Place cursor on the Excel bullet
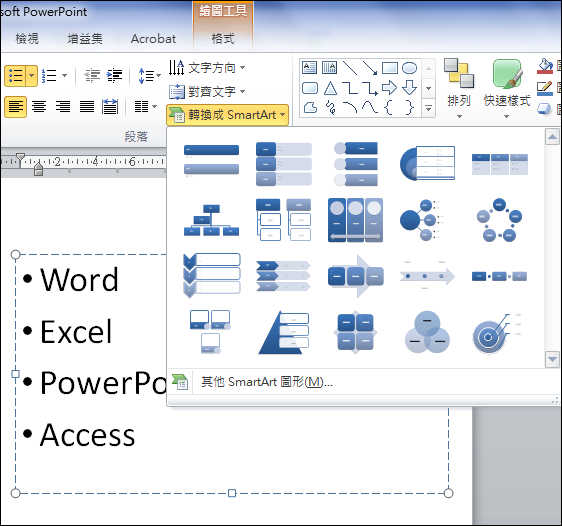This screenshot has height=526, width=562. (76, 332)
